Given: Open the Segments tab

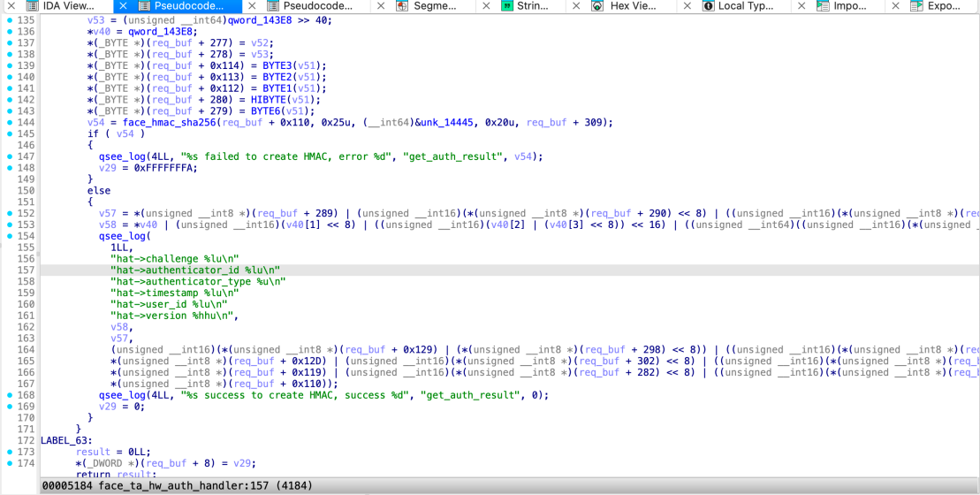Looking at the screenshot, I should (x=435, y=6).
